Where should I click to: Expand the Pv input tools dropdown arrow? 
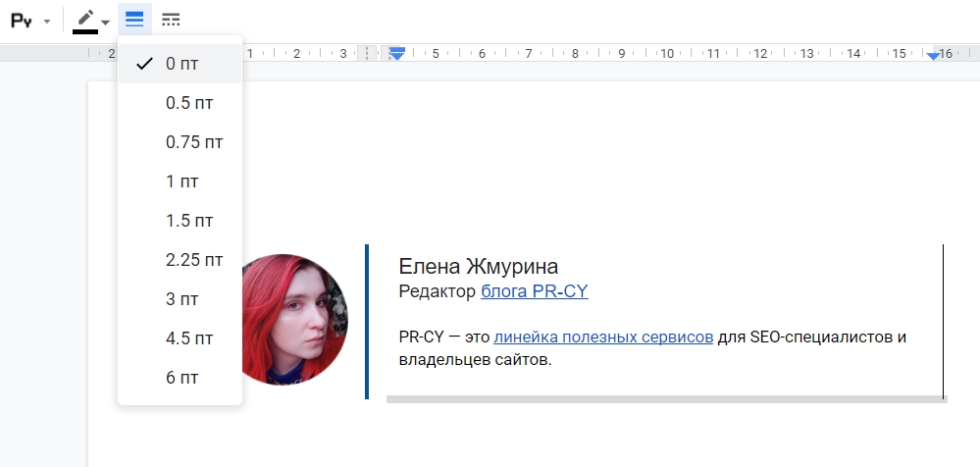47,22
